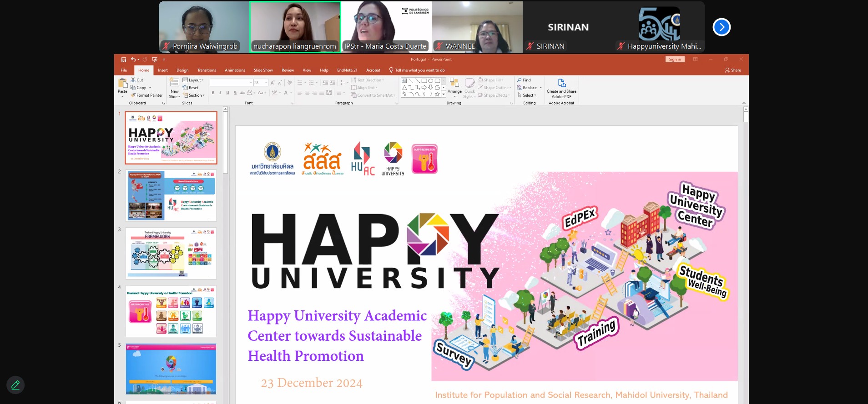Center the paragraph text

[x=307, y=93]
